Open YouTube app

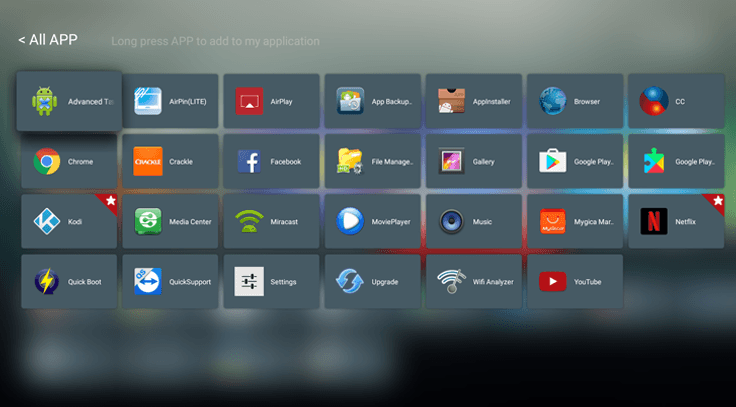(x=575, y=281)
